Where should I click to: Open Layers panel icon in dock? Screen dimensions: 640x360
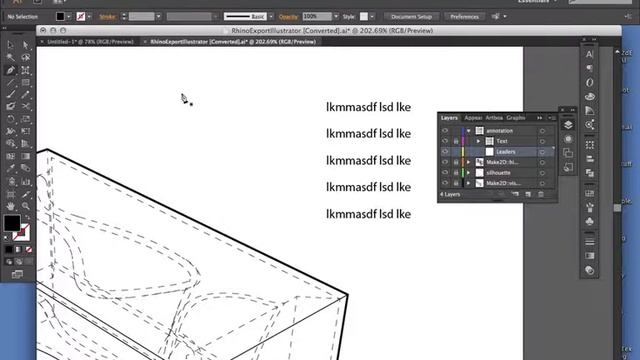click(568, 125)
